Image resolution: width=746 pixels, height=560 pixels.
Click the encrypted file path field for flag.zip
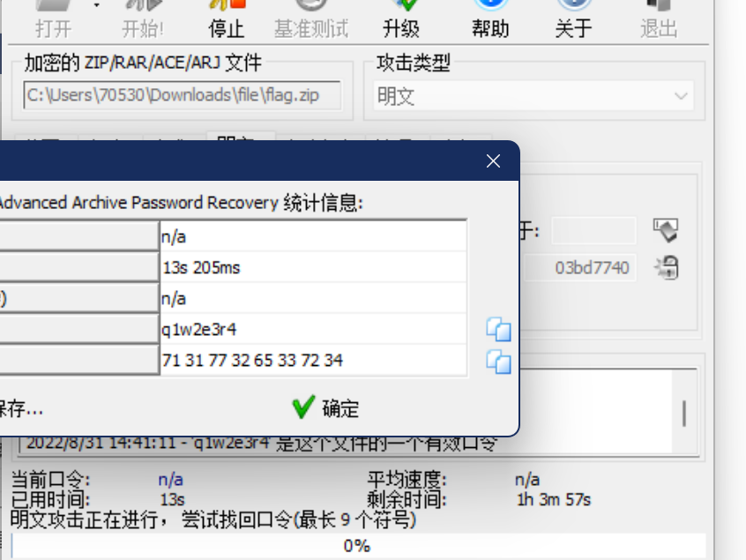point(182,95)
